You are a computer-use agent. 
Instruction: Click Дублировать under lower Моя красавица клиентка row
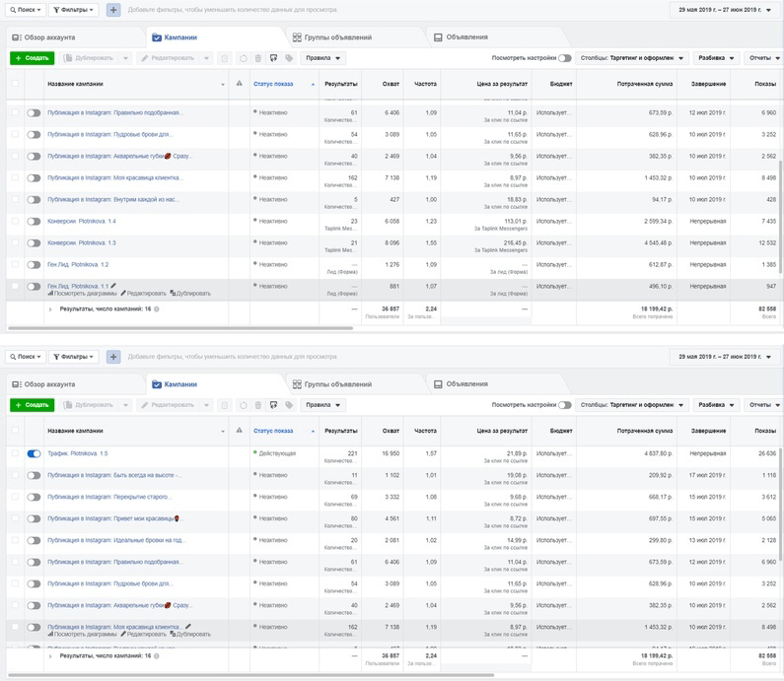pyautogui.click(x=190, y=634)
